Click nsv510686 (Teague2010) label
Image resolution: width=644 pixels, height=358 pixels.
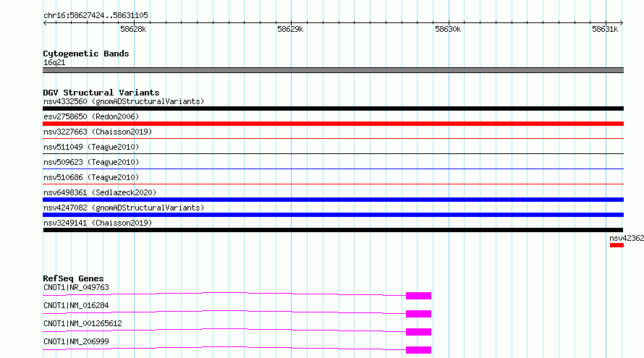(x=91, y=177)
